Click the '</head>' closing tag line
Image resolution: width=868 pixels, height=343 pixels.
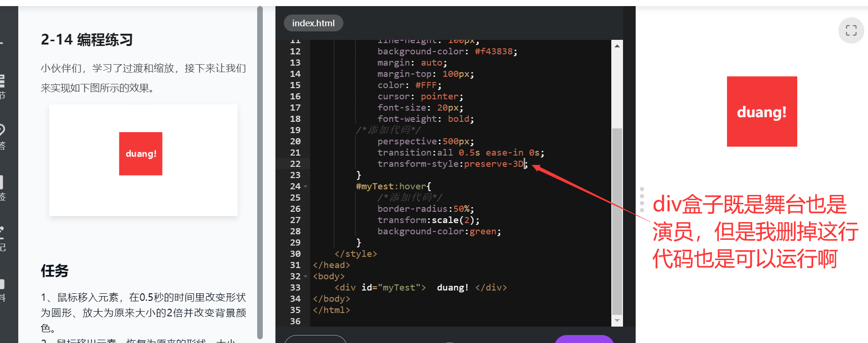pyautogui.click(x=332, y=265)
